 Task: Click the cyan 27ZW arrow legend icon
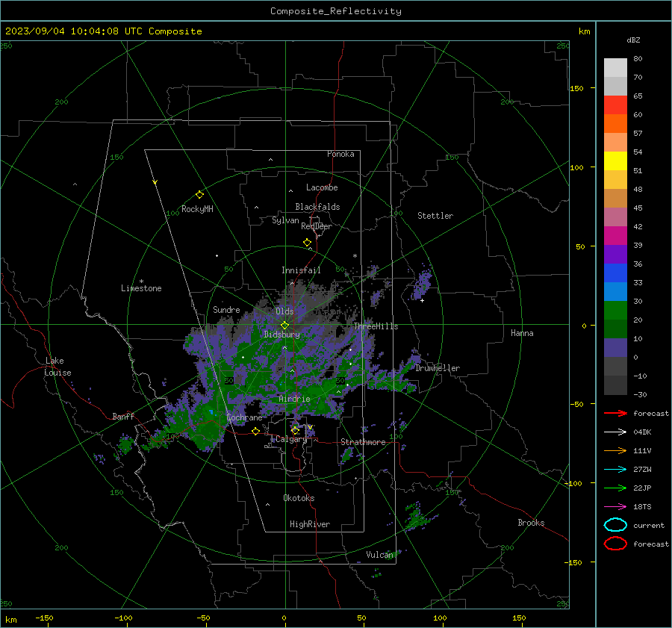click(x=615, y=470)
